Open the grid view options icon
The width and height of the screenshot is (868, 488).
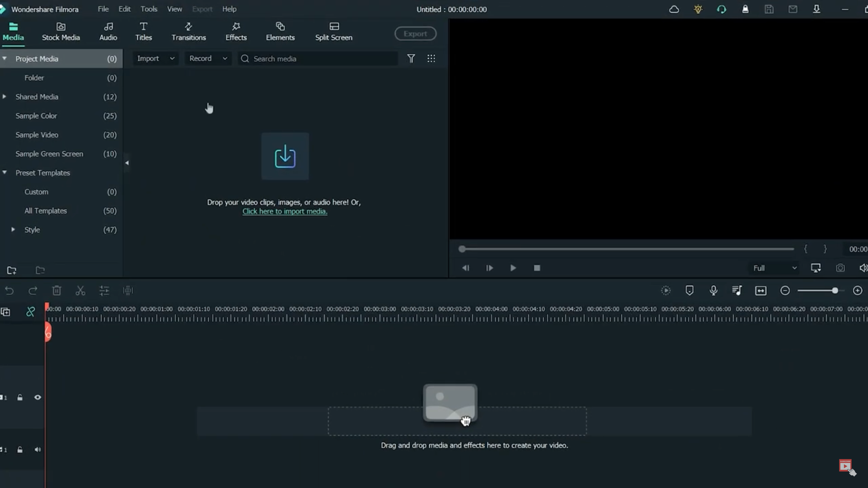pyautogui.click(x=431, y=59)
